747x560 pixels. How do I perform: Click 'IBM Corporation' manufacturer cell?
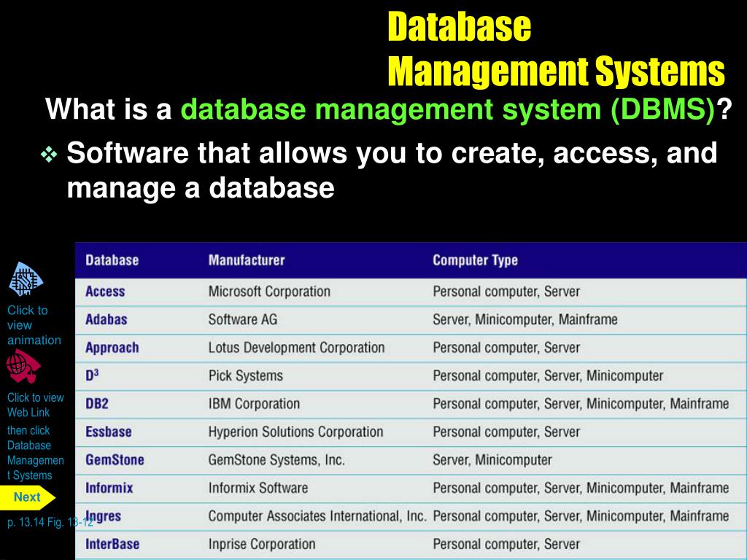click(254, 404)
